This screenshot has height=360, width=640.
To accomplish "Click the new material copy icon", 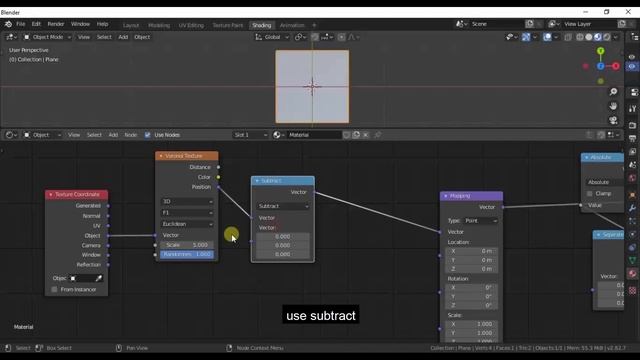I will 356,135.
